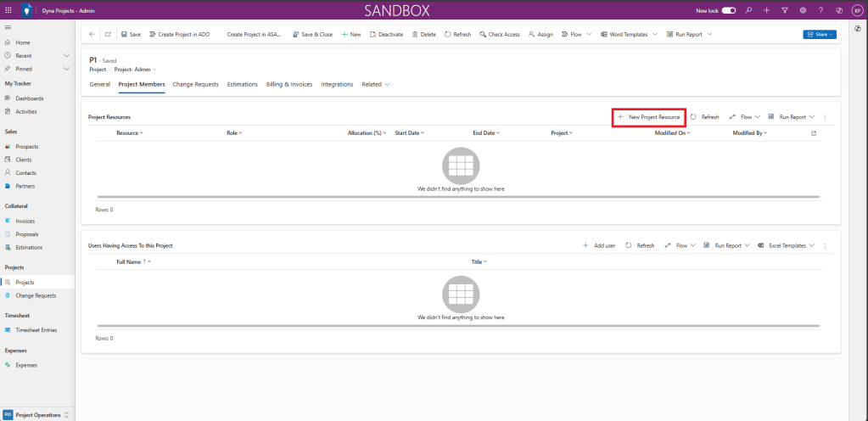Collapse the left navigation hamburger menu
This screenshot has width=868, height=421.
click(8, 29)
